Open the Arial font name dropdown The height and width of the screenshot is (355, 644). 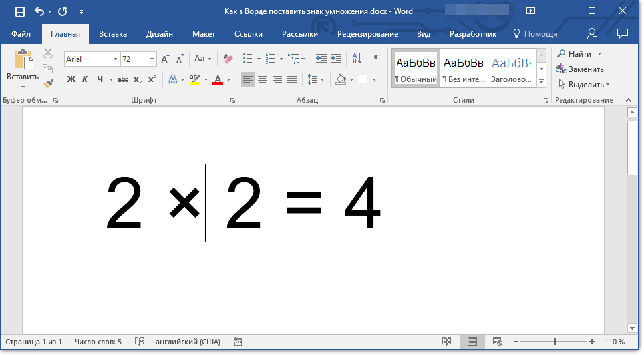tap(115, 59)
